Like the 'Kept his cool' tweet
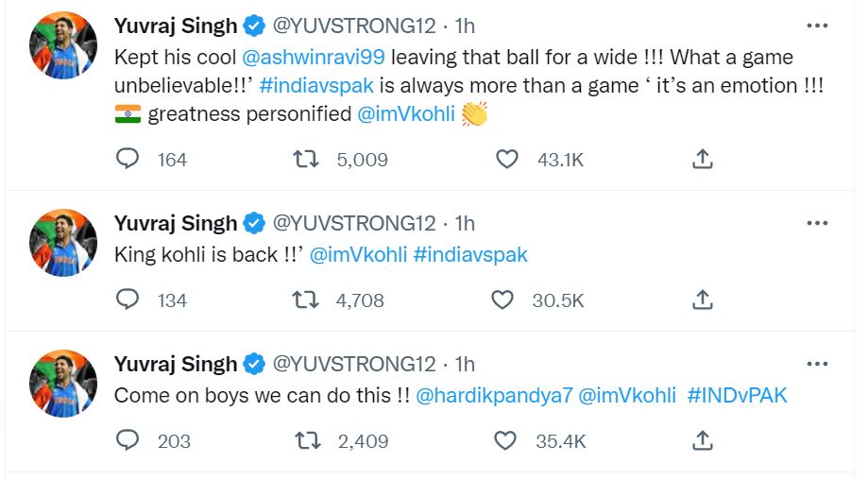 coord(507,159)
